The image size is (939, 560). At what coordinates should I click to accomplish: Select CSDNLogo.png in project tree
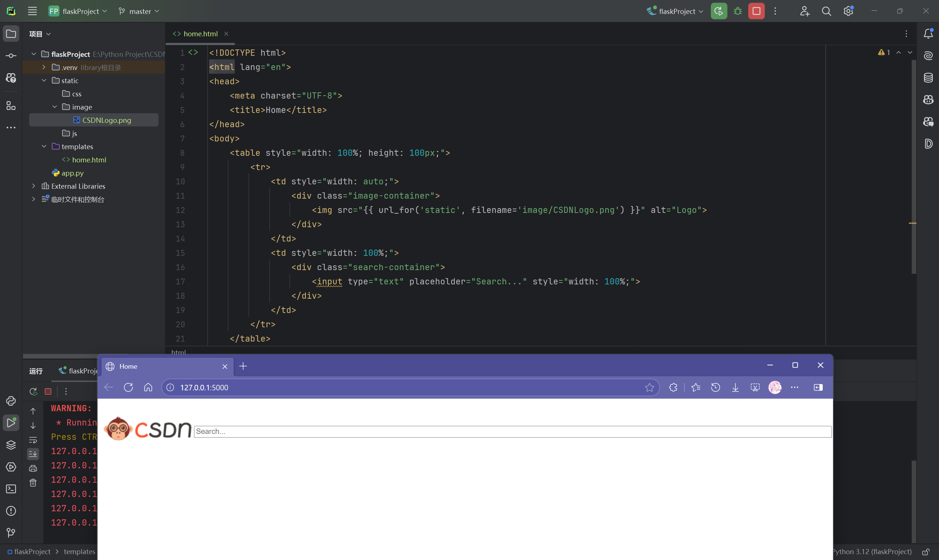point(94,120)
